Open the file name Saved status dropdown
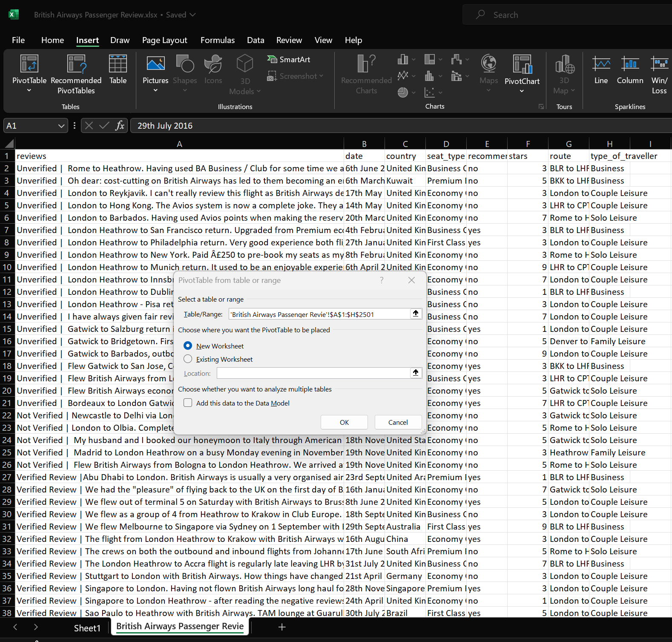 tap(193, 15)
